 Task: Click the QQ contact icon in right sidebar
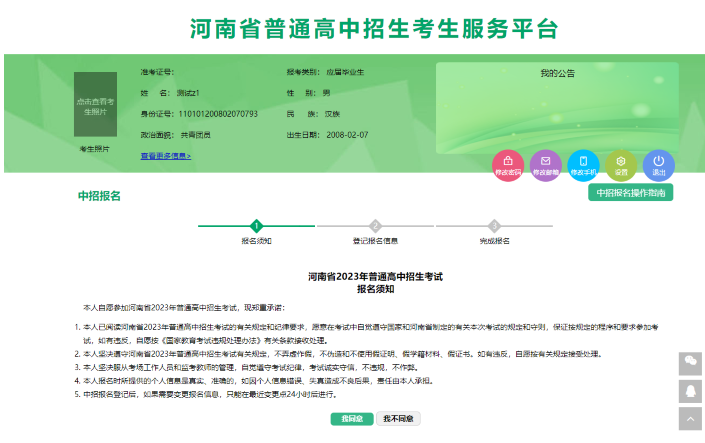point(690,391)
